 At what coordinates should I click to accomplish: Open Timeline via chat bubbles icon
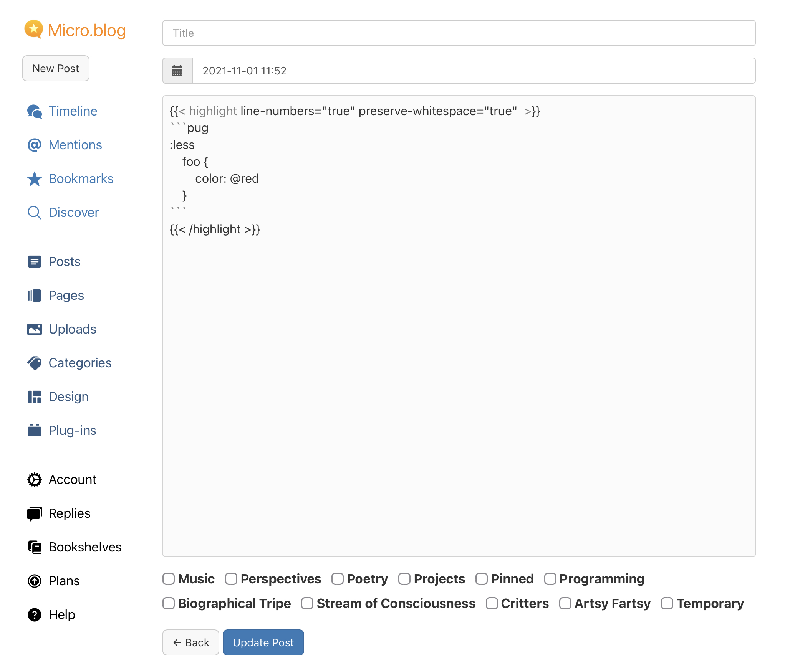tap(35, 111)
